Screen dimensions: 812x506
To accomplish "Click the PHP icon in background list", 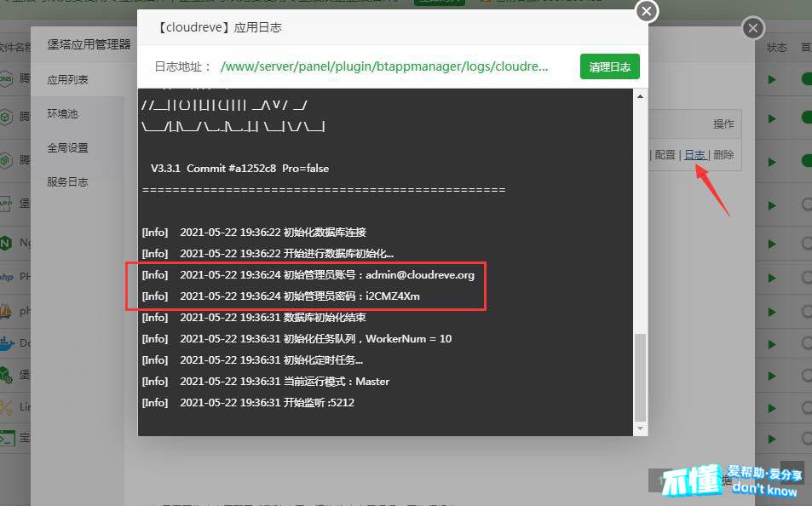I will tap(6, 277).
